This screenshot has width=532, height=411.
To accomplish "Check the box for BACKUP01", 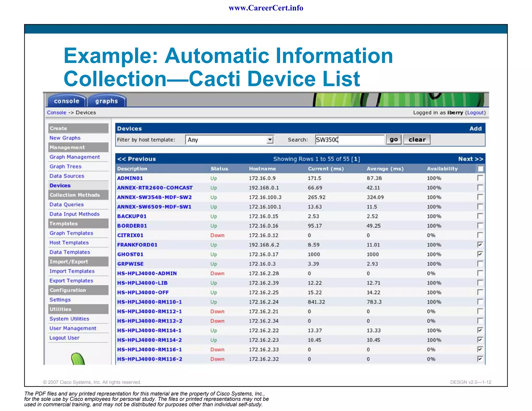I will point(480,216).
